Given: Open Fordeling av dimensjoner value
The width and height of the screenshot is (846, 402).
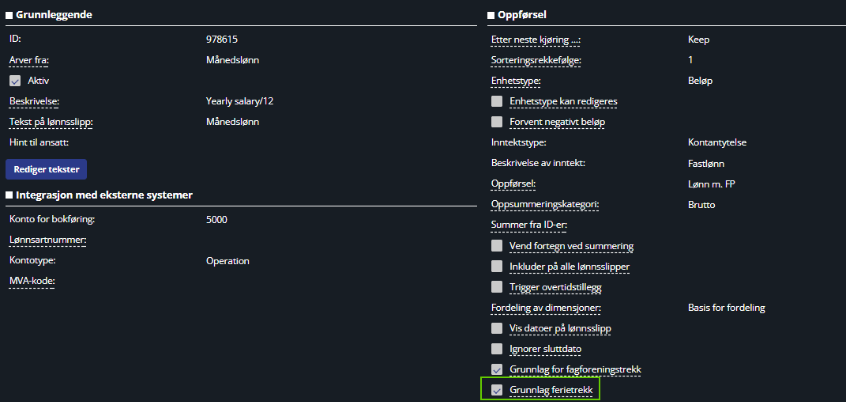Looking at the screenshot, I should pos(727,308).
